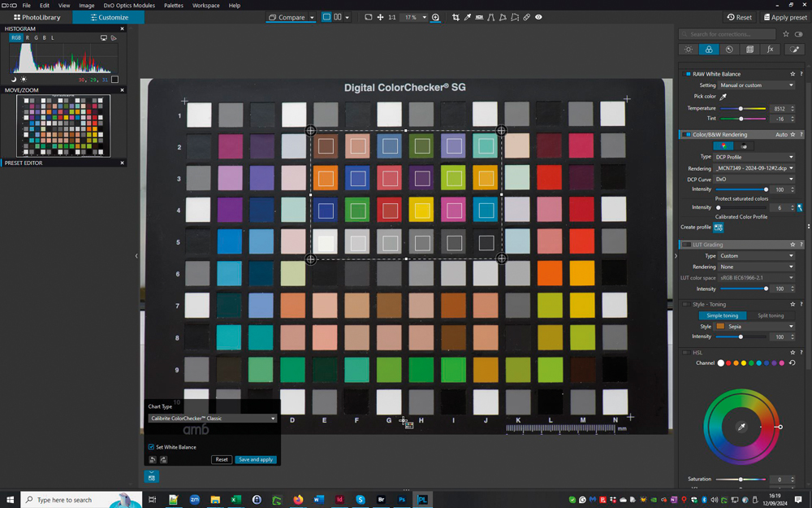Select the Split toning tab
This screenshot has height=508, width=812.
[x=771, y=315]
